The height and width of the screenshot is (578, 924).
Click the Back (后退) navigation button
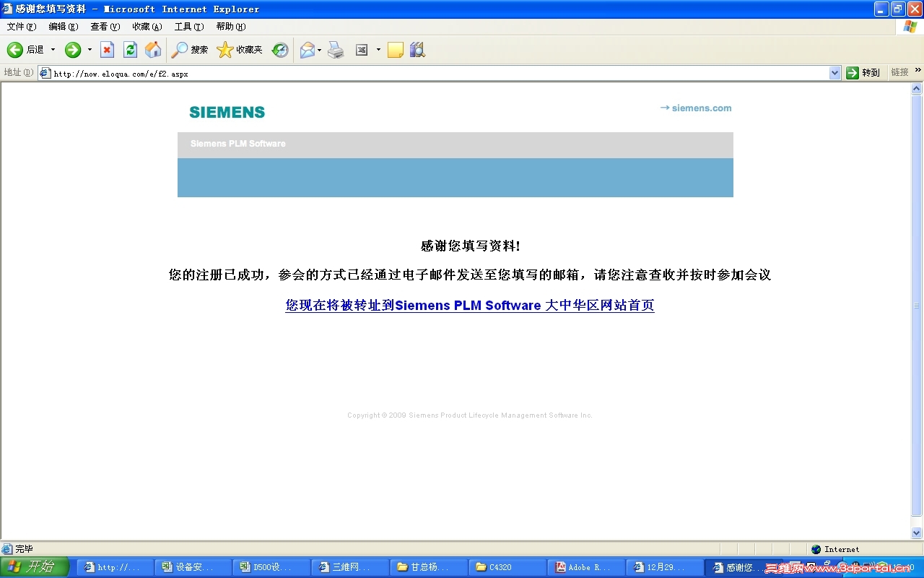pyautogui.click(x=25, y=50)
